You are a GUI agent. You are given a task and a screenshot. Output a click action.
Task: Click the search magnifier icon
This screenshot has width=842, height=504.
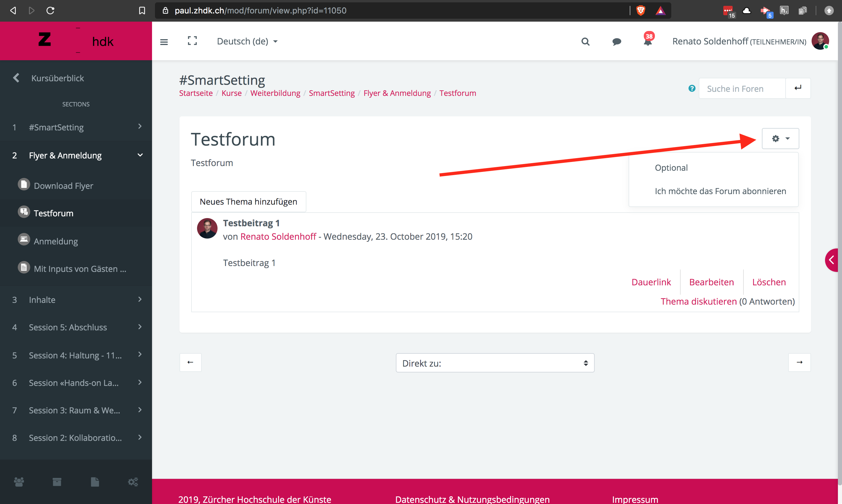click(x=585, y=42)
